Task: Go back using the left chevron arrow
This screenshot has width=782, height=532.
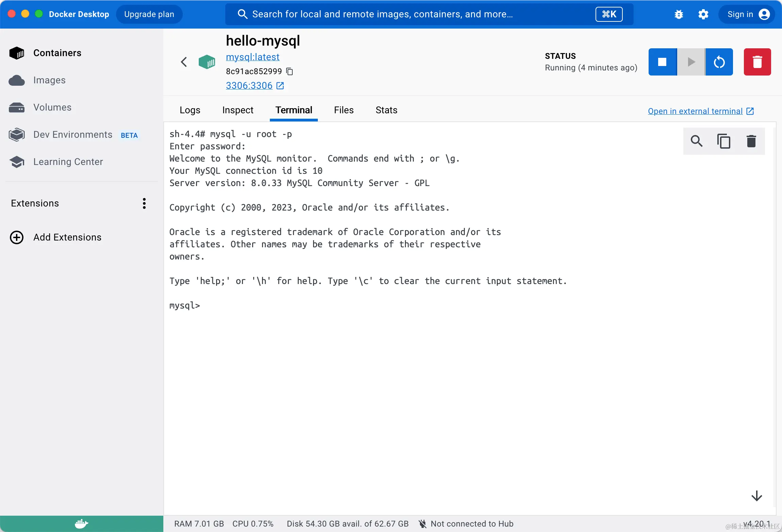Action: [184, 62]
